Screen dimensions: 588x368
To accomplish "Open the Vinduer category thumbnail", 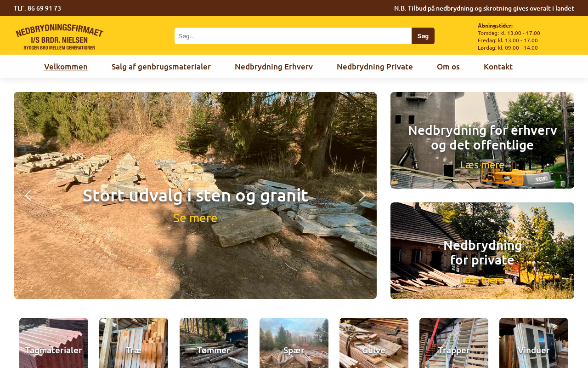I will tap(534, 343).
